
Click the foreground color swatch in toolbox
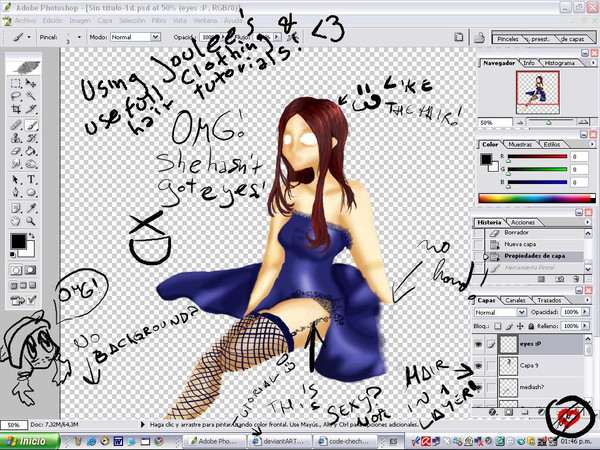(x=18, y=241)
